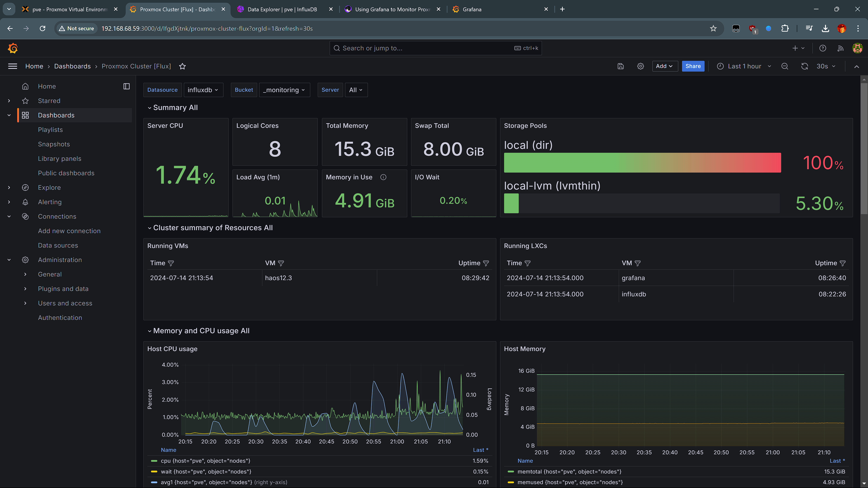Expand the General administration section
The width and height of the screenshot is (868, 488).
pos(25,274)
